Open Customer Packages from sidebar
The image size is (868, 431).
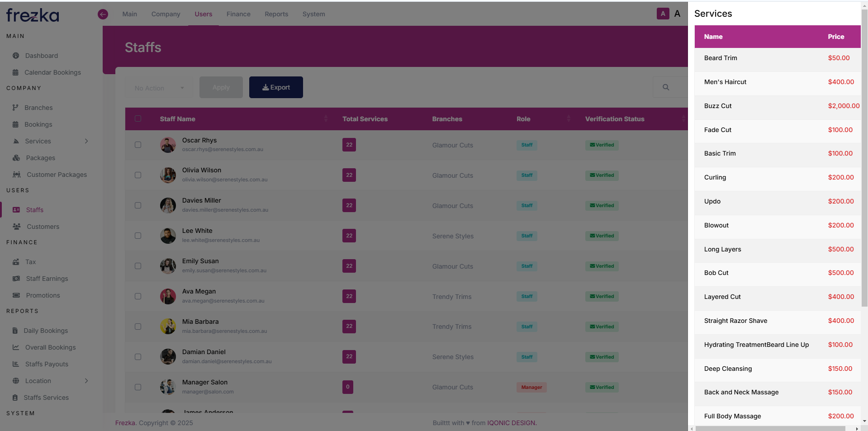[56, 174]
